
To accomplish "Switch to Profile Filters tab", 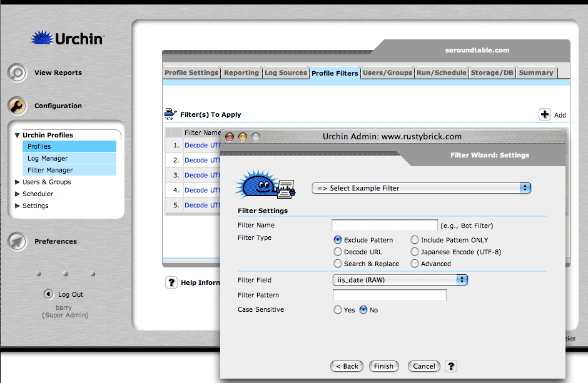I will [x=335, y=73].
